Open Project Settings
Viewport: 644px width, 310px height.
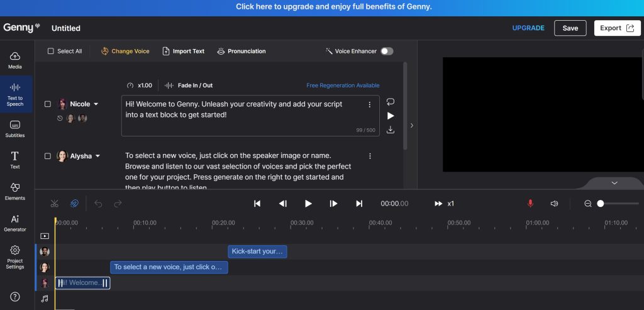click(15, 257)
